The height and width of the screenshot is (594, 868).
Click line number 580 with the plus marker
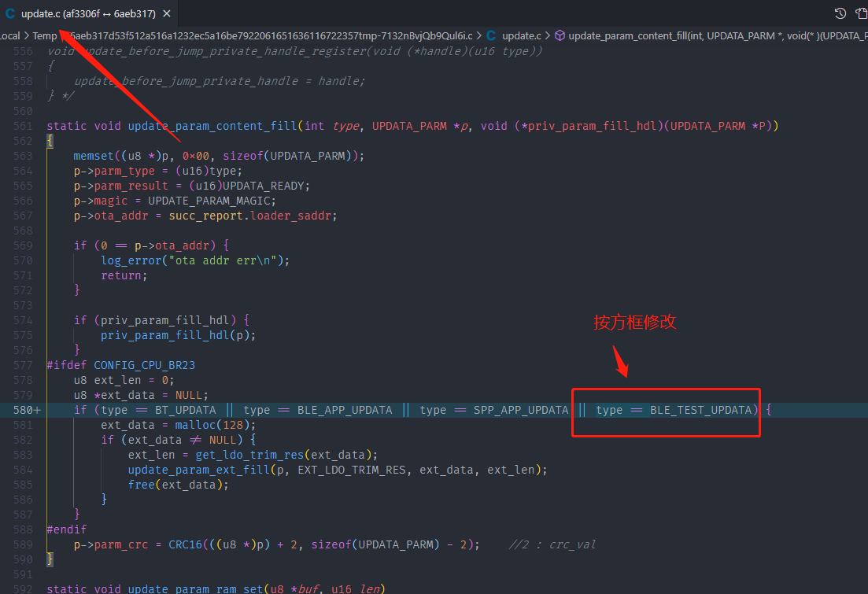point(27,410)
